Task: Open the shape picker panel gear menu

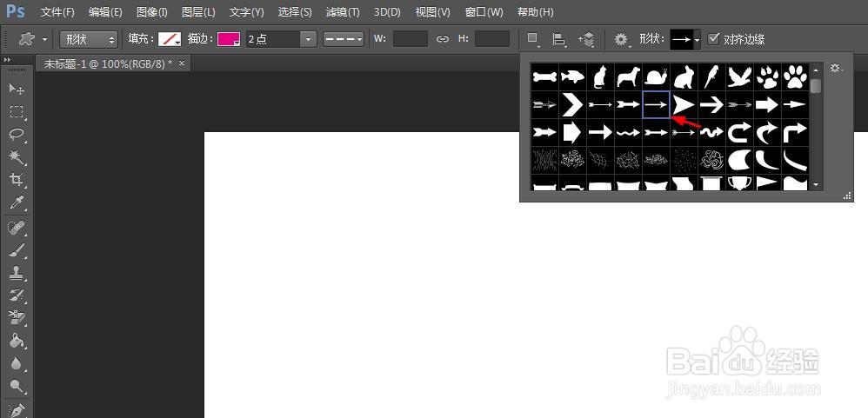Action: [x=835, y=69]
